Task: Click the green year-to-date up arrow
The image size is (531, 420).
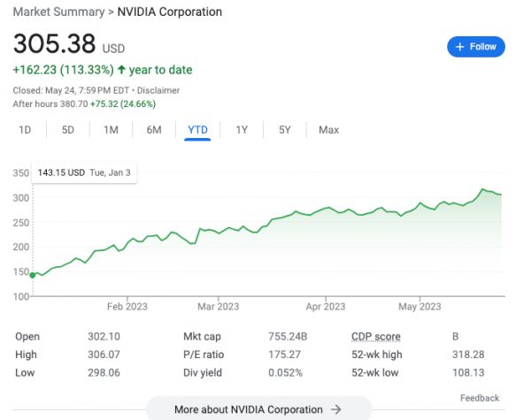Action: 121,70
